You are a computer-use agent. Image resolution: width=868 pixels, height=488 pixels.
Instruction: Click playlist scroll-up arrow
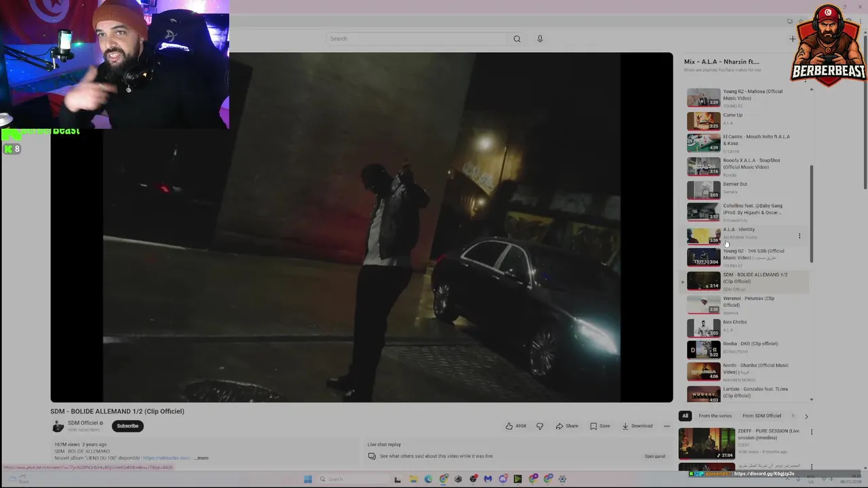tap(811, 89)
